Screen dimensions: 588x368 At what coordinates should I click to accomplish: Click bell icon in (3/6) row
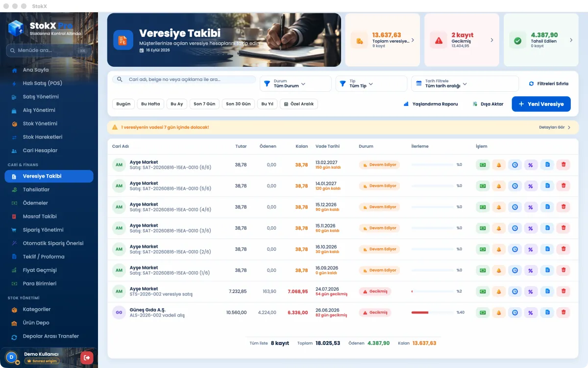499,228
